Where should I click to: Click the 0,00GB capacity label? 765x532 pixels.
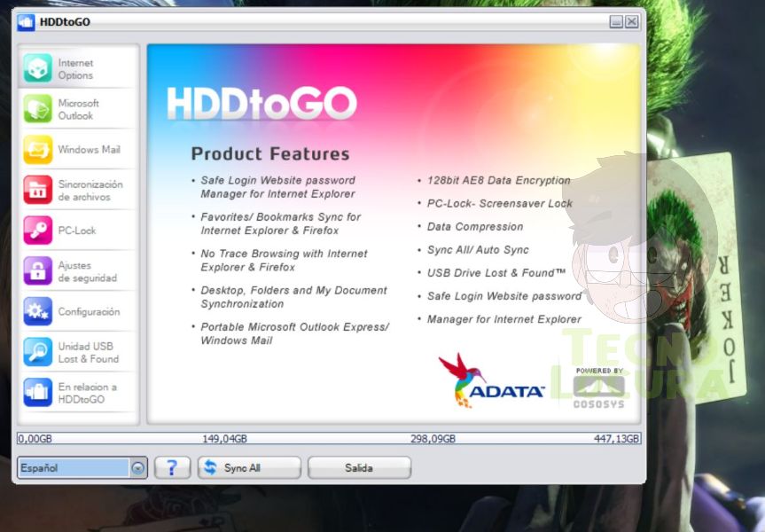pos(35,439)
